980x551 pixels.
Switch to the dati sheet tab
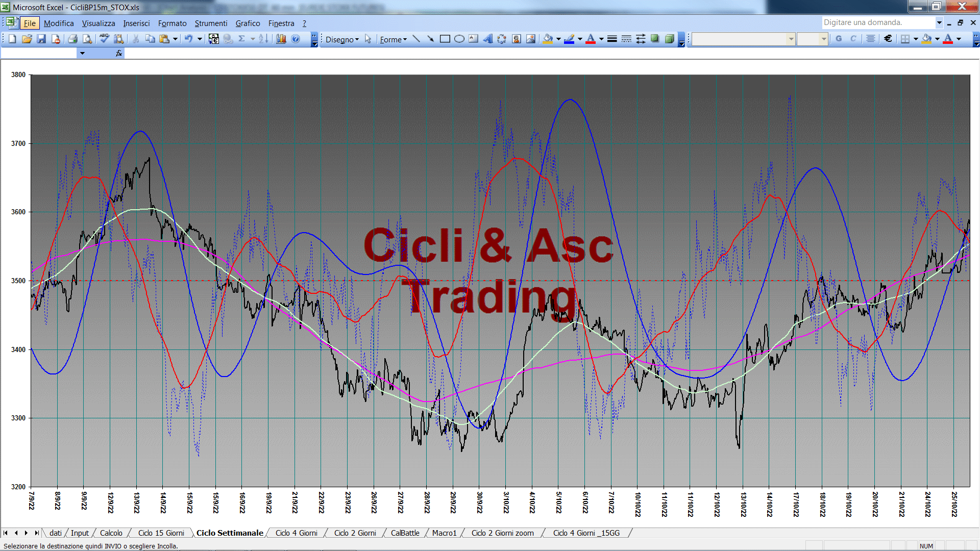click(x=56, y=533)
